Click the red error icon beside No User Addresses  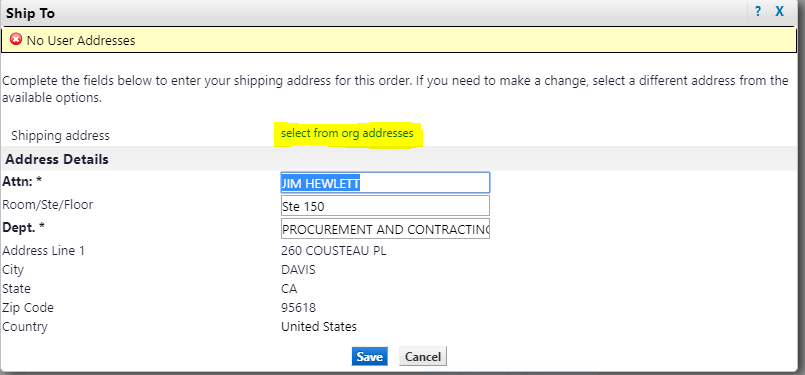[16, 39]
